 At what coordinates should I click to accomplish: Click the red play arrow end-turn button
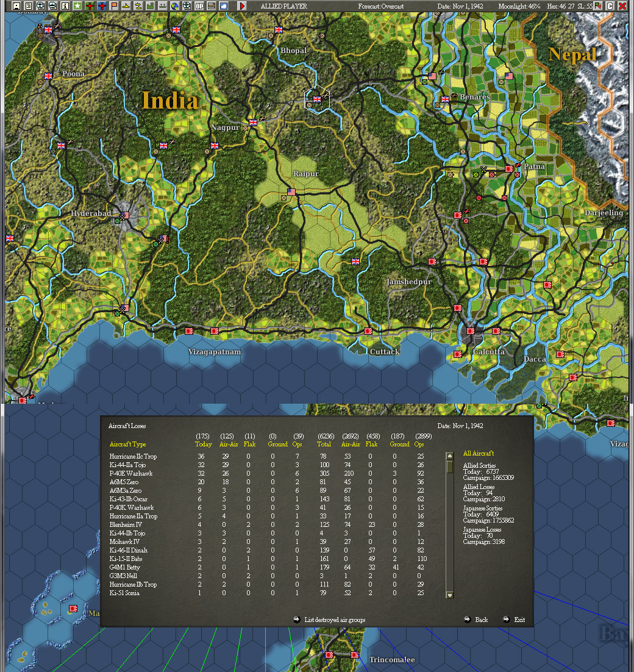coord(242,6)
